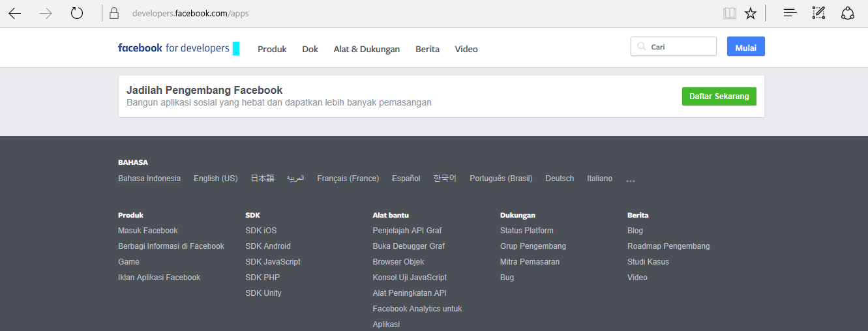Image resolution: width=868 pixels, height=331 pixels.
Task: Click the green Daftar Sekarang button
Action: [719, 96]
